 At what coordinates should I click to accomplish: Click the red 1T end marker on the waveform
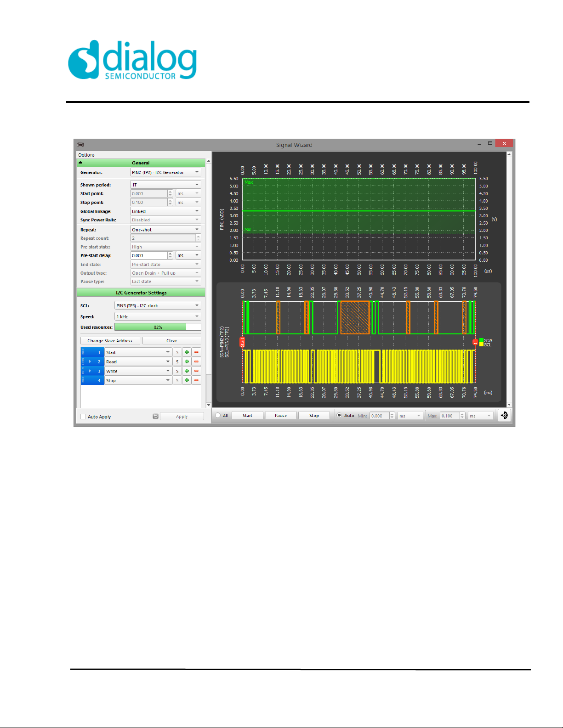point(475,342)
